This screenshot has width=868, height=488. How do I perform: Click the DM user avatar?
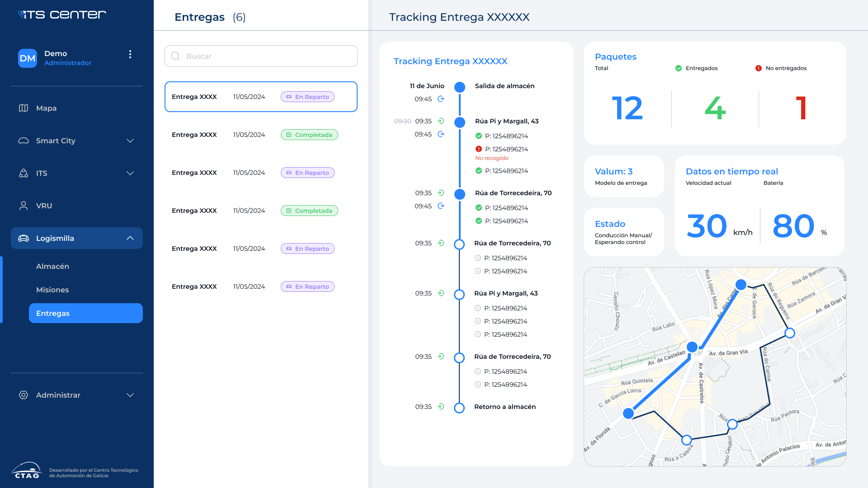tap(28, 58)
